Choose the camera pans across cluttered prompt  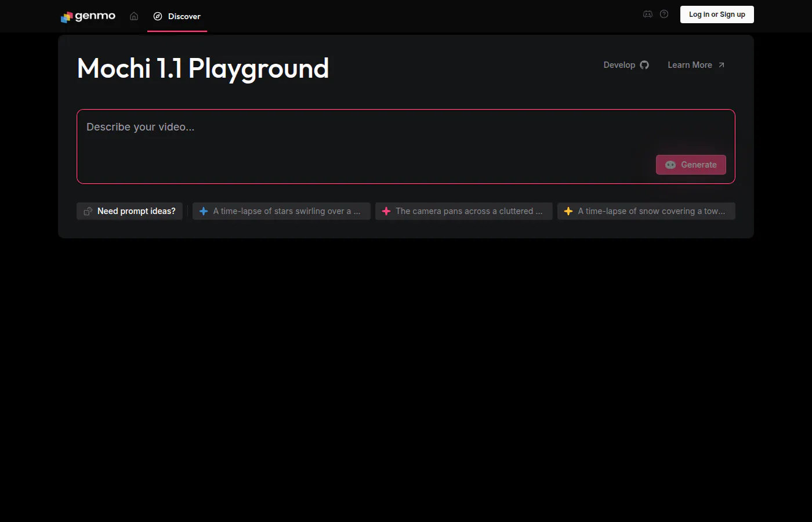464,211
